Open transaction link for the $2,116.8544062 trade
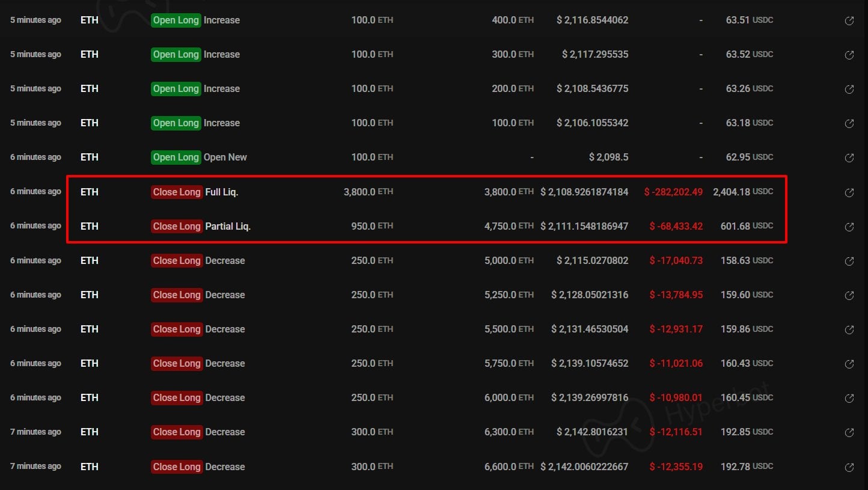The width and height of the screenshot is (868, 490). pyautogui.click(x=849, y=20)
